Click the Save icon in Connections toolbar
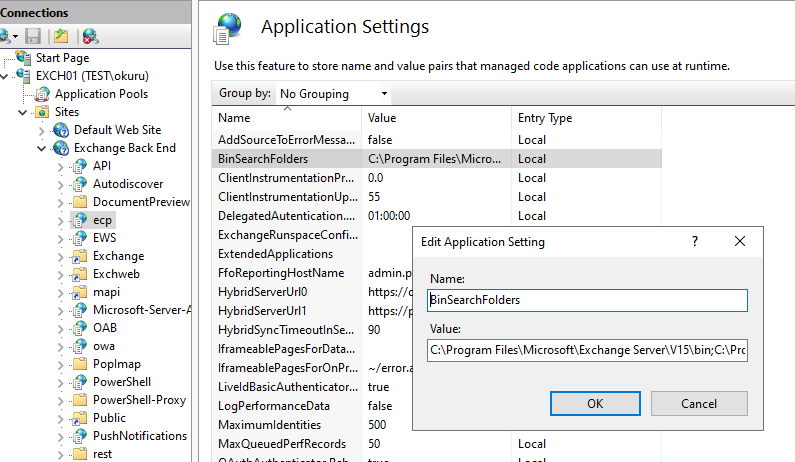The image size is (795, 462). coord(33,36)
